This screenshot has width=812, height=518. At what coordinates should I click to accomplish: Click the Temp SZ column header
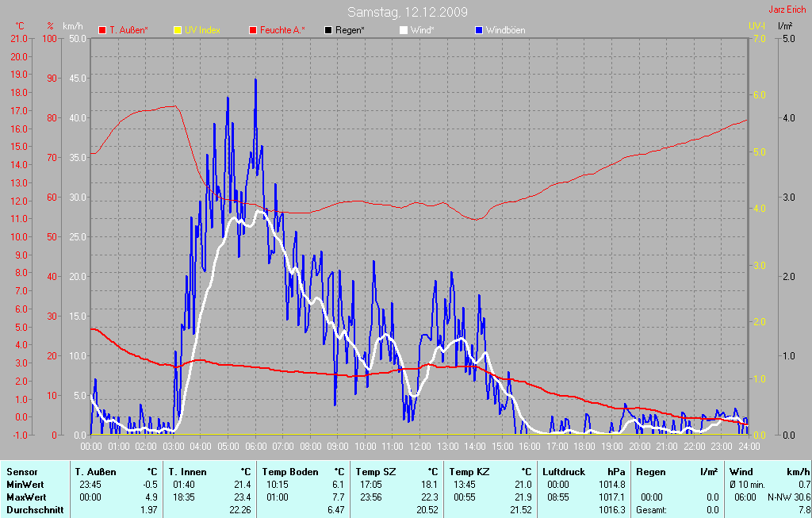coord(375,472)
